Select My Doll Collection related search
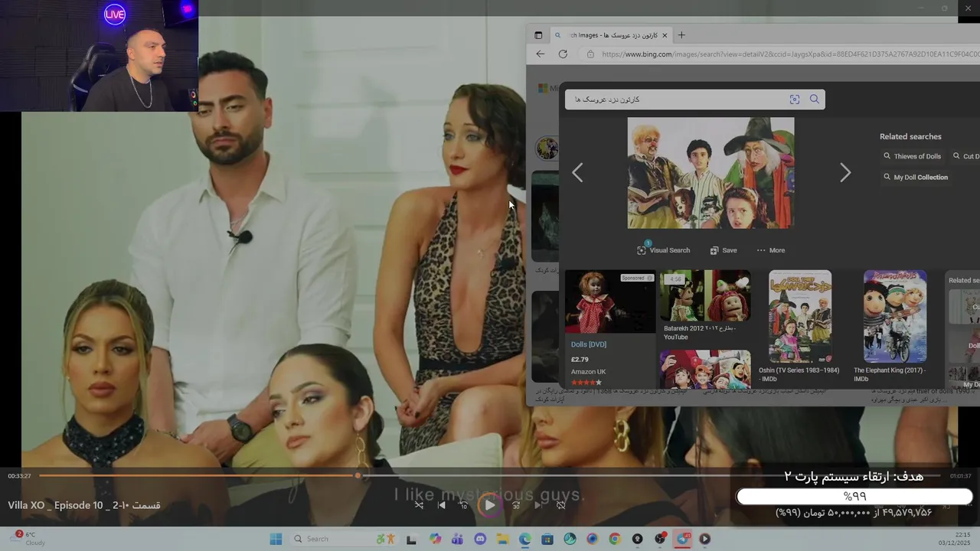 (x=916, y=177)
